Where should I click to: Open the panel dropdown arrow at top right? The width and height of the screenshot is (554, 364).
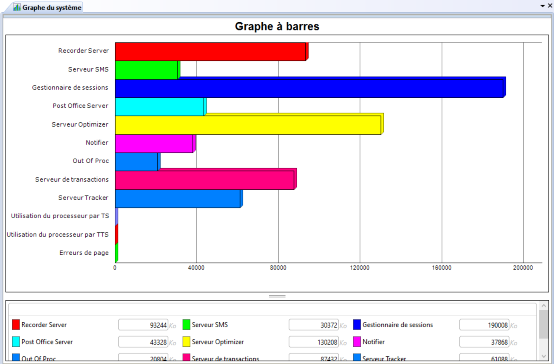click(542, 6)
